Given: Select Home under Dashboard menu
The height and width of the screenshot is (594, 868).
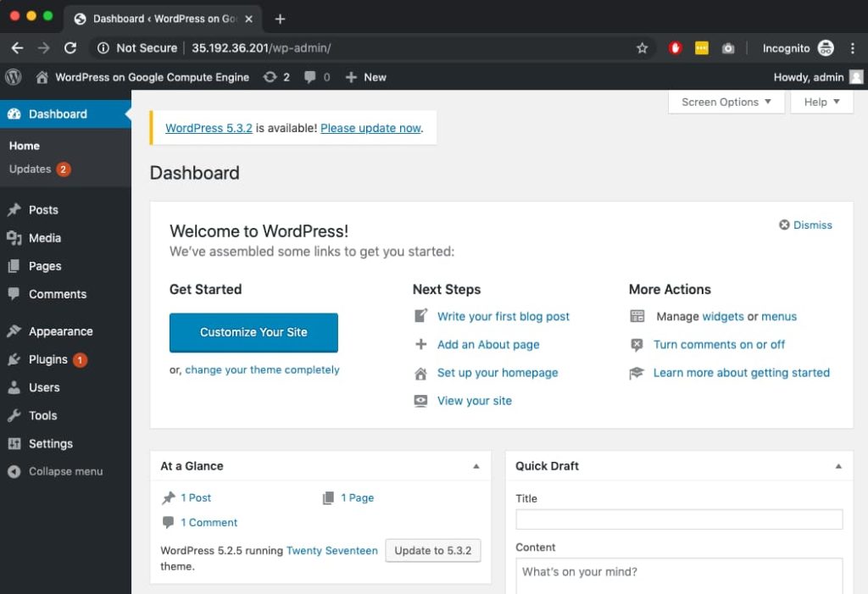Looking at the screenshot, I should tap(23, 145).
